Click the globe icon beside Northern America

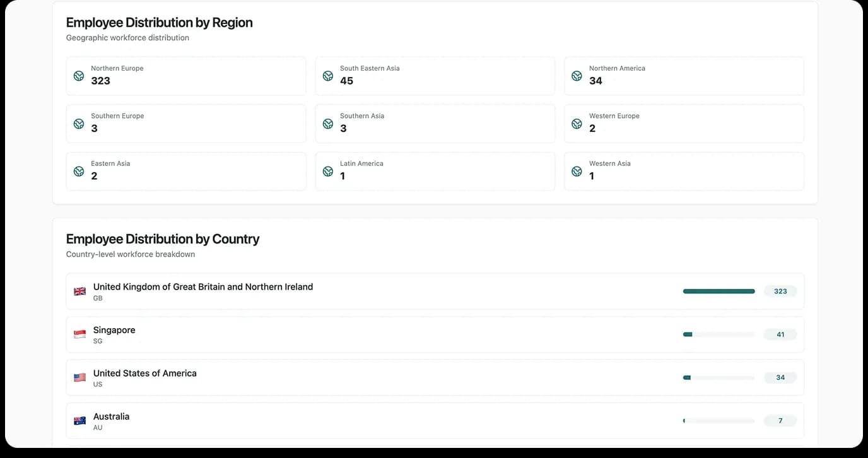click(577, 76)
